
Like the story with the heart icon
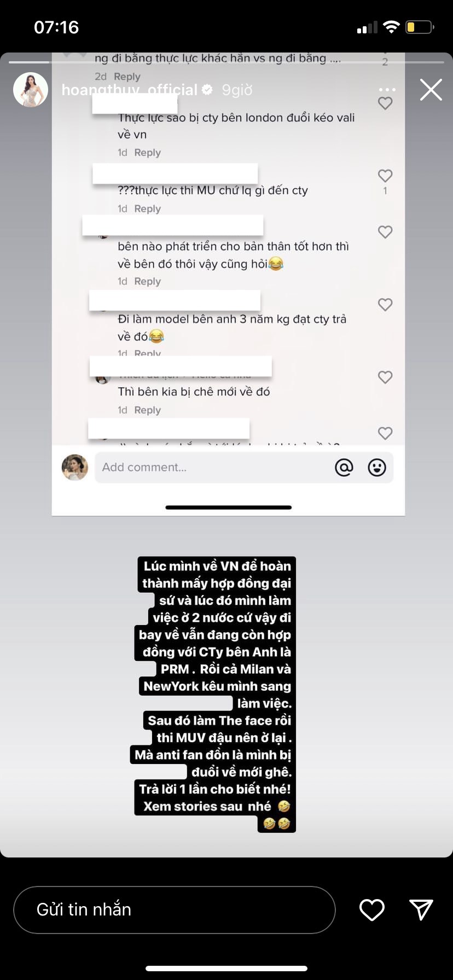point(372,909)
